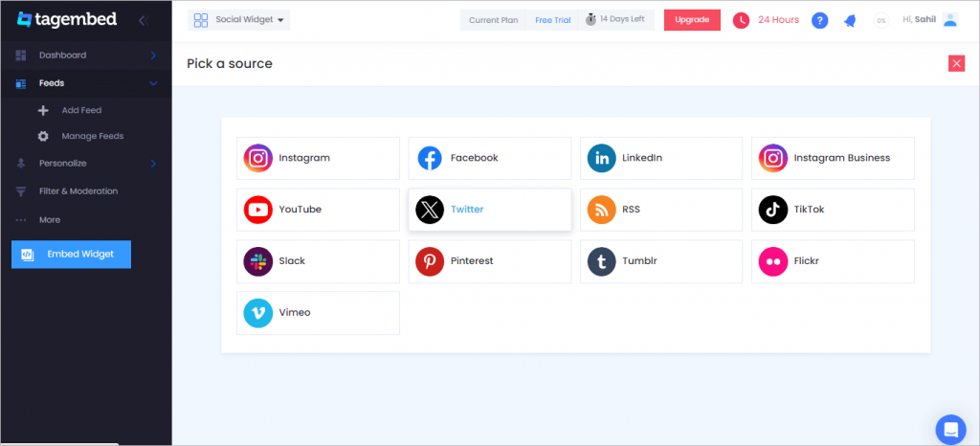Select the Twitter X logo
980x446 pixels.
pos(430,210)
